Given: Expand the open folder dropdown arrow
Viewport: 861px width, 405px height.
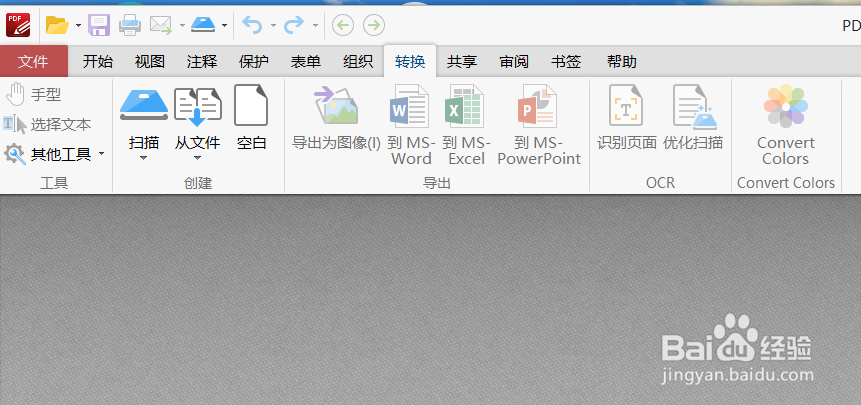Looking at the screenshot, I should coord(78,25).
